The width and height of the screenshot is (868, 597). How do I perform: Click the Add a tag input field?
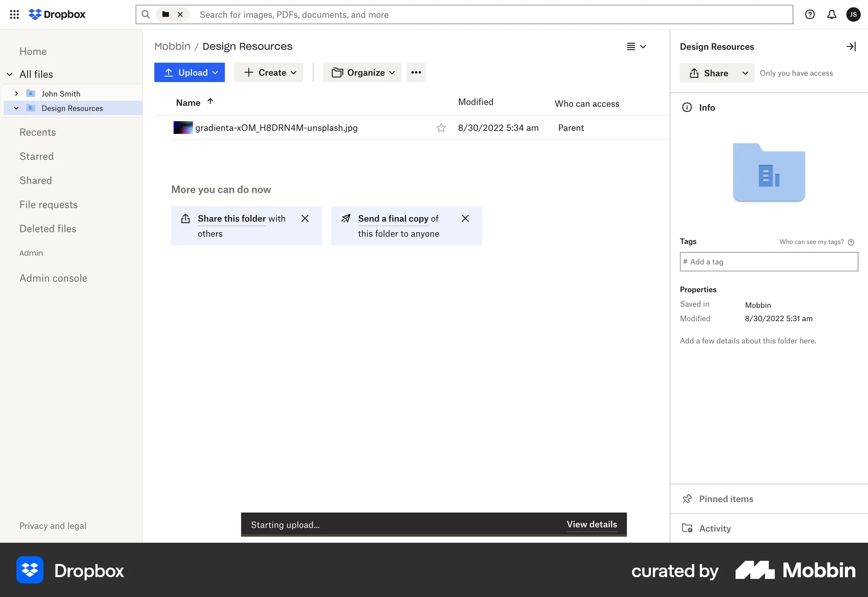(769, 261)
